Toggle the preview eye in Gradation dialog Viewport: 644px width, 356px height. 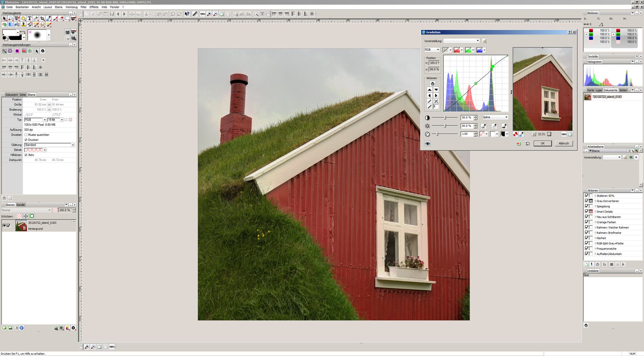pos(427,144)
